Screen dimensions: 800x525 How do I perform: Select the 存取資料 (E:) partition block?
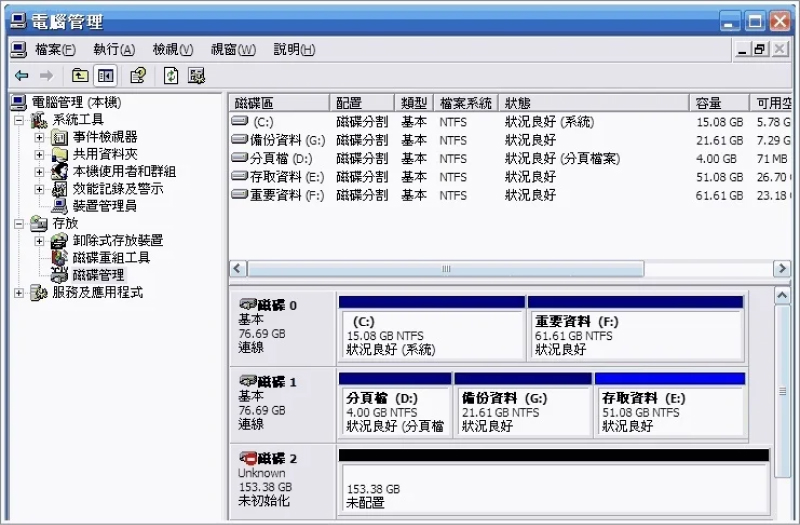pos(670,405)
